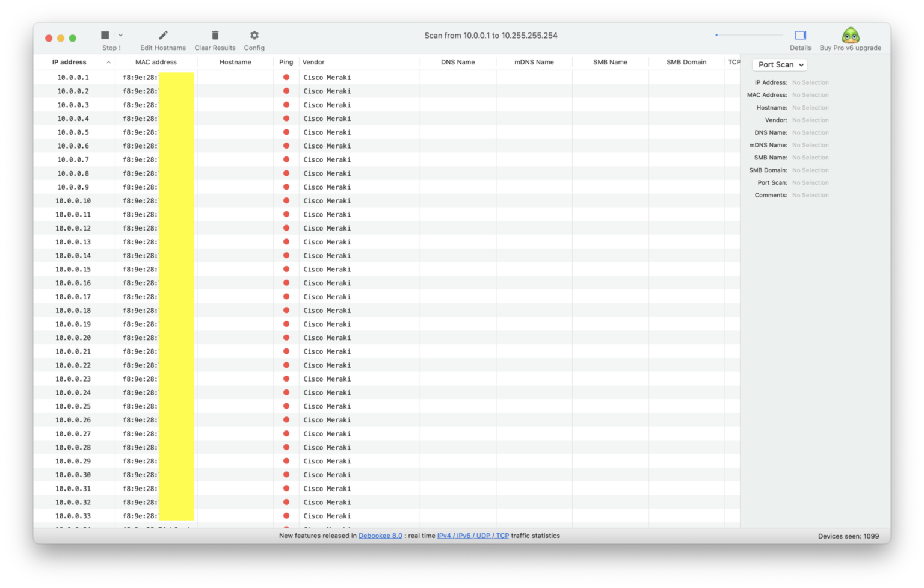Click the Edit Hostname pencil icon
The width and height of the screenshot is (924, 588).
[163, 36]
